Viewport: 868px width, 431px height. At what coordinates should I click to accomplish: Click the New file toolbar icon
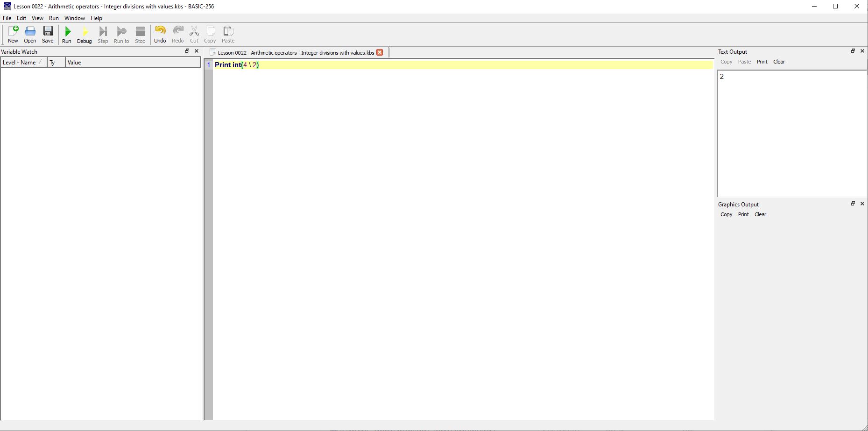pos(13,35)
